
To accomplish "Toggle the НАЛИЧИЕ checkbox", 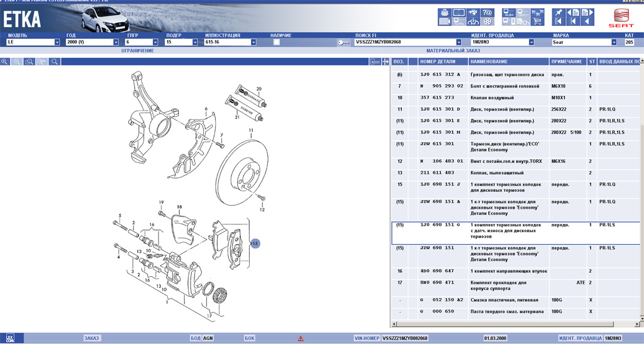I will (277, 42).
